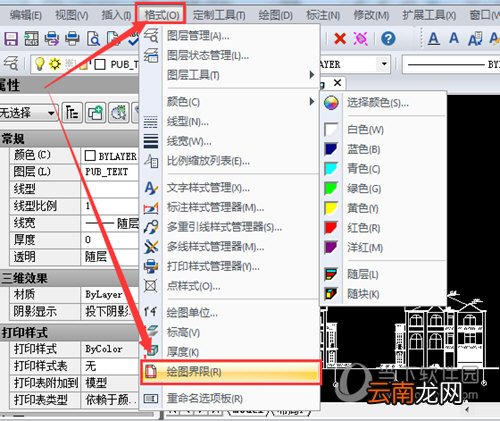Expand Layer Tools (图层工具) submenu
The width and height of the screenshot is (500, 421).
click(229, 75)
